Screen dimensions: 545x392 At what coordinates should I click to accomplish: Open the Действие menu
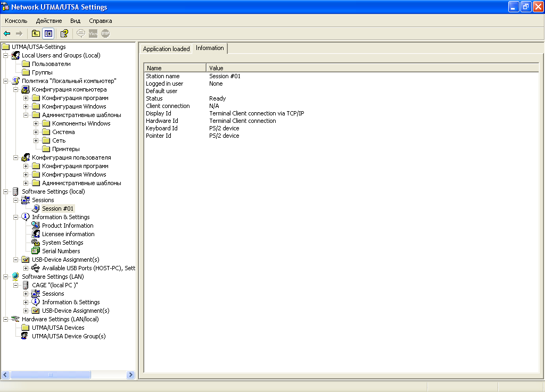[x=49, y=21]
